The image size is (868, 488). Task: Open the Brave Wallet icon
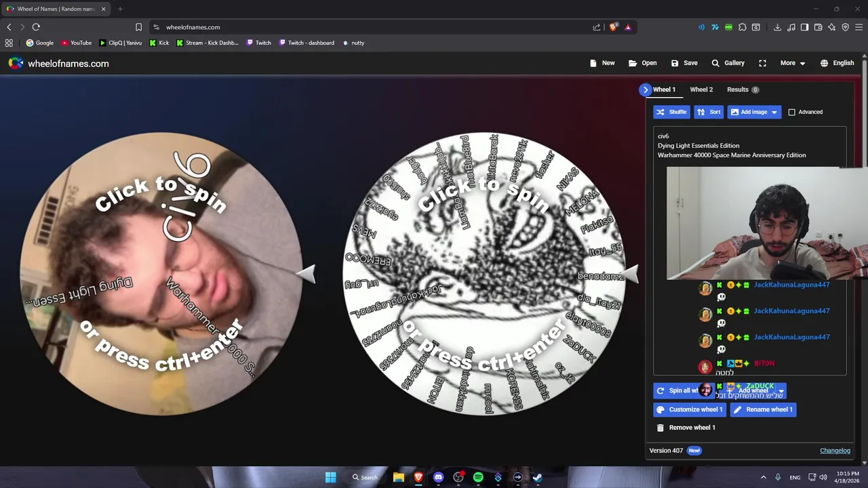click(x=818, y=27)
